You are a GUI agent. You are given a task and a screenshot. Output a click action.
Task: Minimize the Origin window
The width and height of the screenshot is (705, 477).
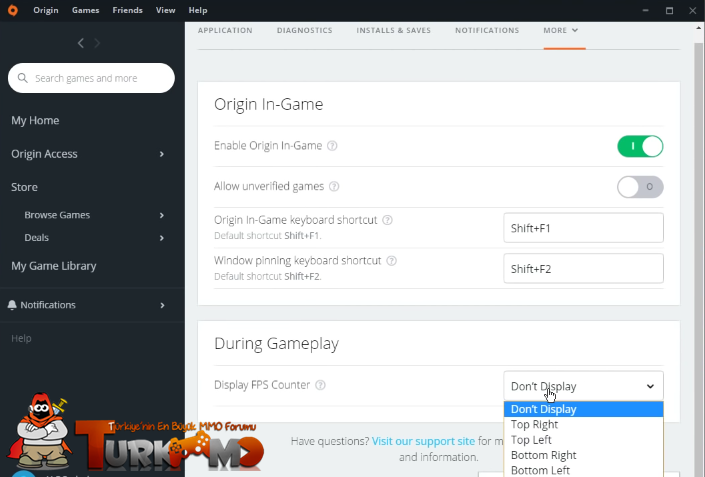(x=646, y=10)
